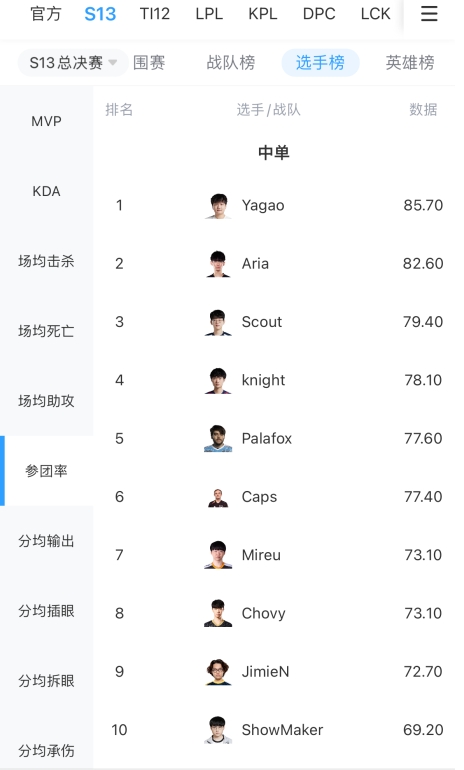Select the LCK navigation item
Image resolution: width=464 pixels, height=770 pixels.
[375, 14]
